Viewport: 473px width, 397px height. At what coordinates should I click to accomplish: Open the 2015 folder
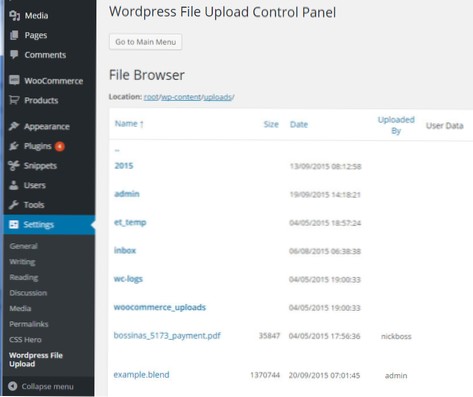(124, 166)
